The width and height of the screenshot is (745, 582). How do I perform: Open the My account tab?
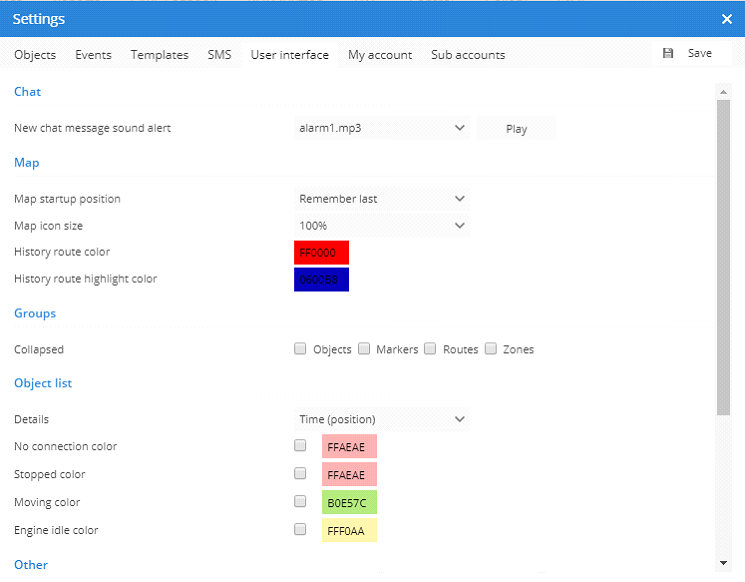click(x=380, y=55)
